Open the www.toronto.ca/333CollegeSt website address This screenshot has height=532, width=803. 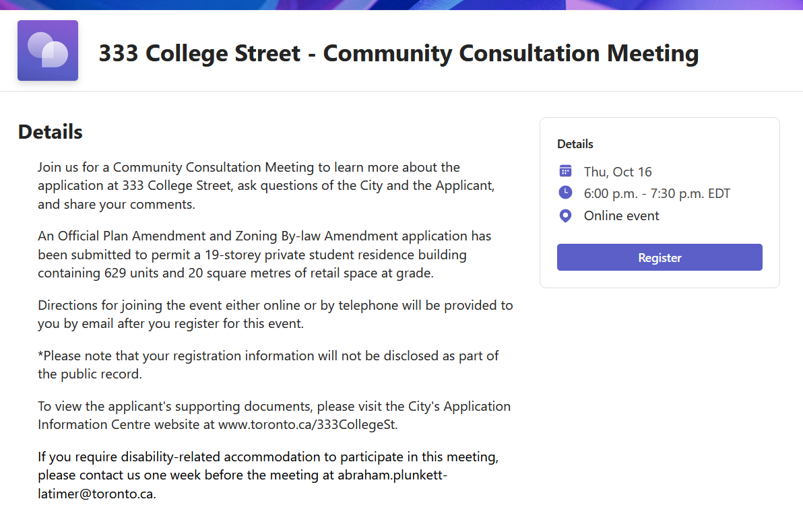click(x=307, y=424)
